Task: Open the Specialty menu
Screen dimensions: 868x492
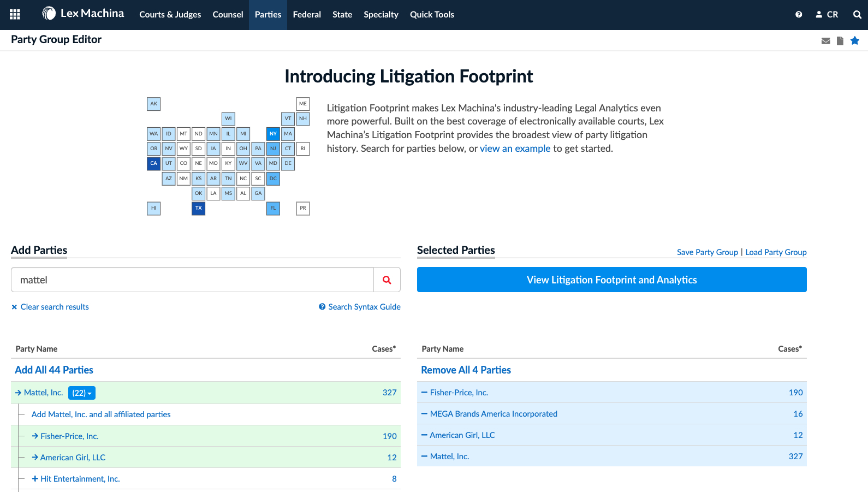Action: pos(381,15)
